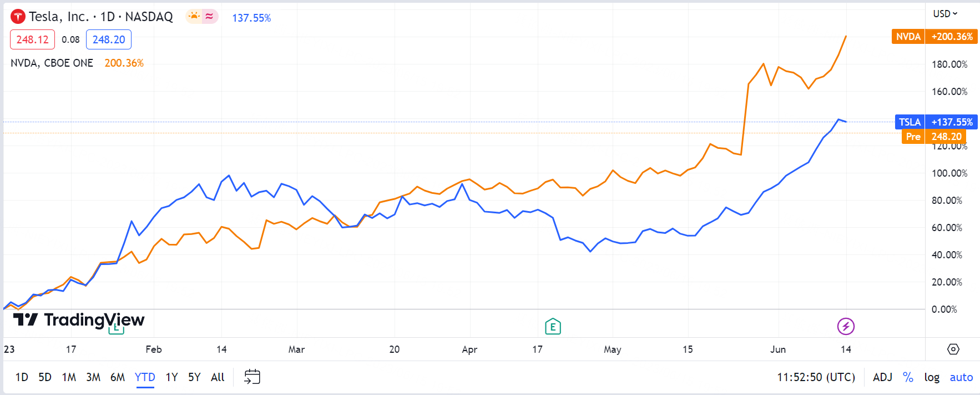
Task: Toggle auto scale
Action: click(961, 377)
